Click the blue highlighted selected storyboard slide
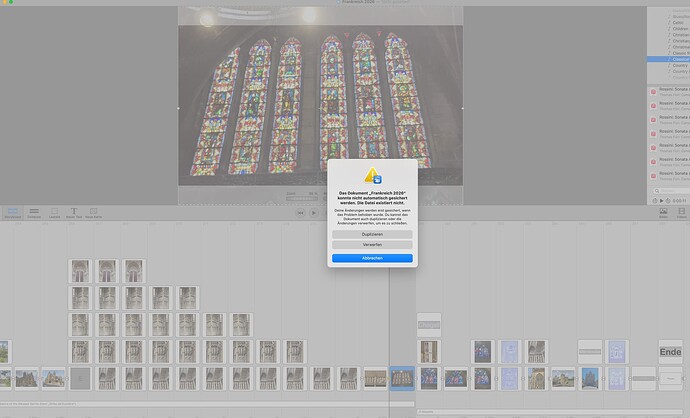690x418 pixels. pos(402,378)
